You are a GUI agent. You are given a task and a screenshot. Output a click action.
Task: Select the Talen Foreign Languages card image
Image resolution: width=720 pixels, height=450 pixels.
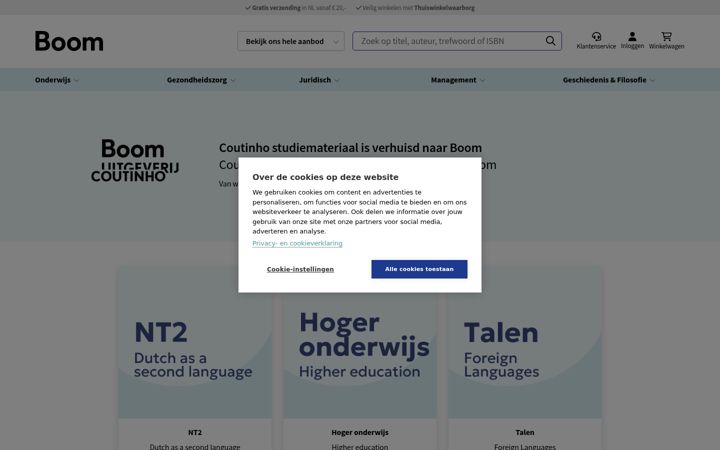point(525,343)
